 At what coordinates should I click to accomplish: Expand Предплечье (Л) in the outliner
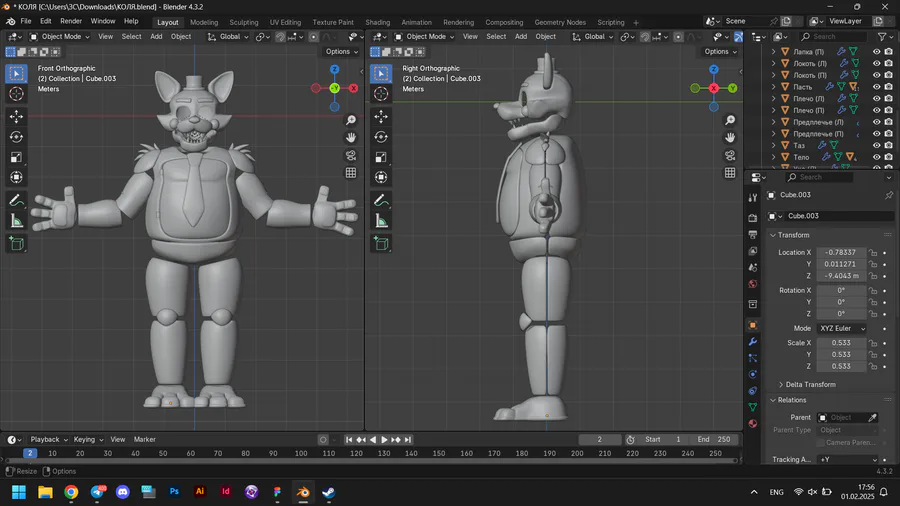tap(773, 122)
